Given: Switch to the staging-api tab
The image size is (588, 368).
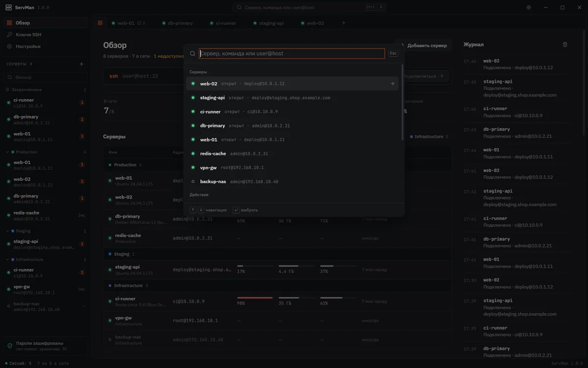Looking at the screenshot, I should (x=268, y=23).
